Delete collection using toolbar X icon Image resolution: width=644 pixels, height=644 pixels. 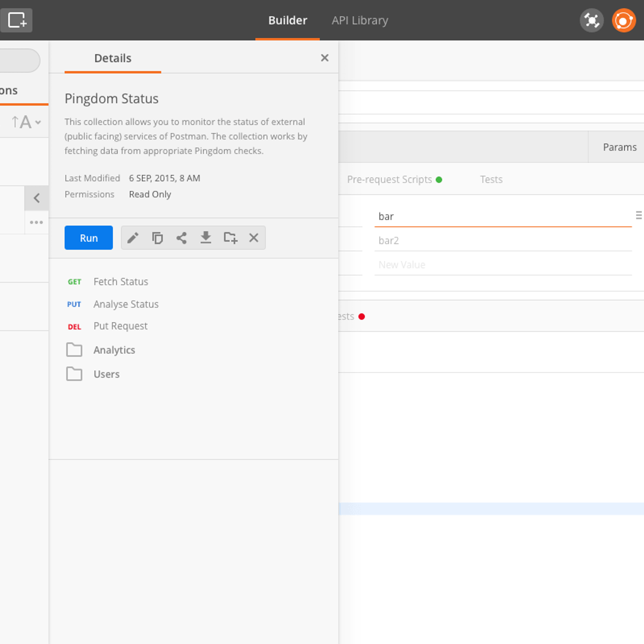pyautogui.click(x=254, y=238)
